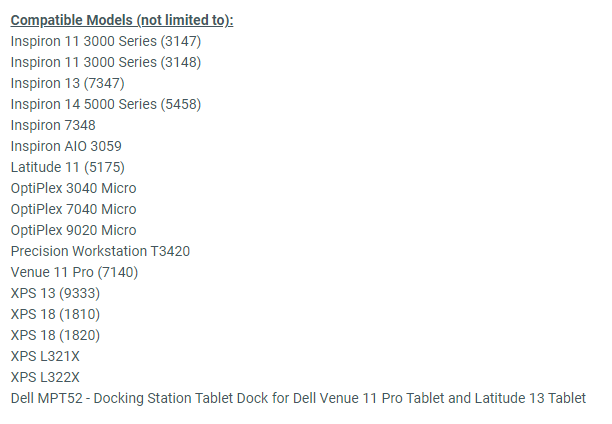This screenshot has width=612, height=424.
Task: Click the Inspiron 11 3000 Series (3148) entry
Action: 106,62
